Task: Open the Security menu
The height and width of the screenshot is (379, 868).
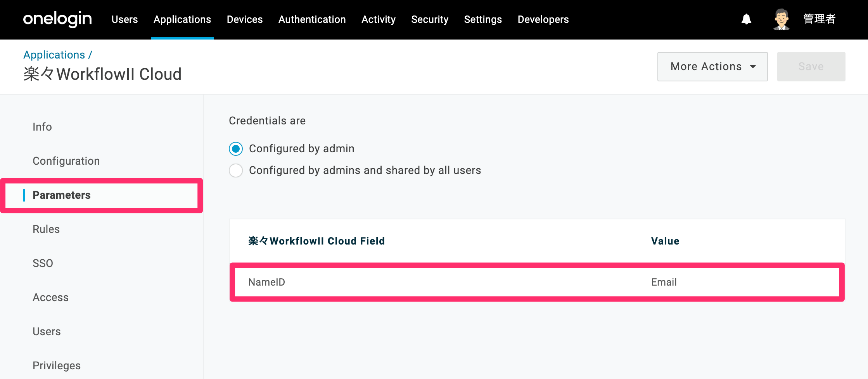Action: [x=430, y=19]
